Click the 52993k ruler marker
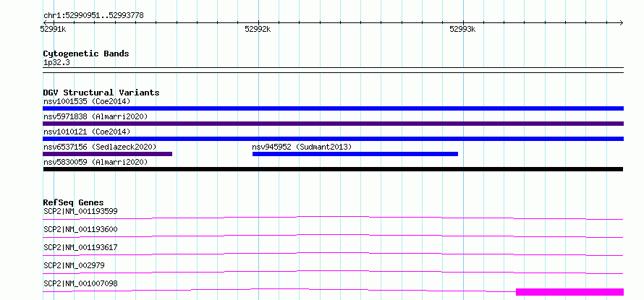Image resolution: width=644 pixels, height=300 pixels. tap(462, 29)
